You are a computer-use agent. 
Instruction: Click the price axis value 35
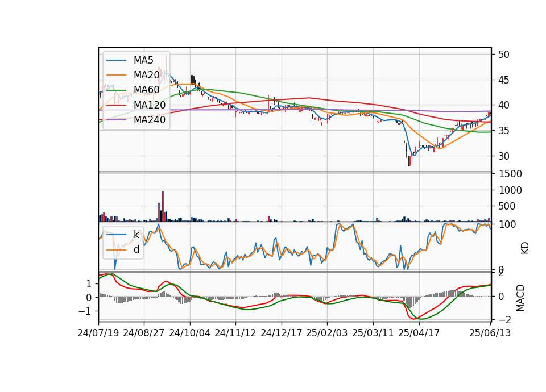click(x=503, y=131)
